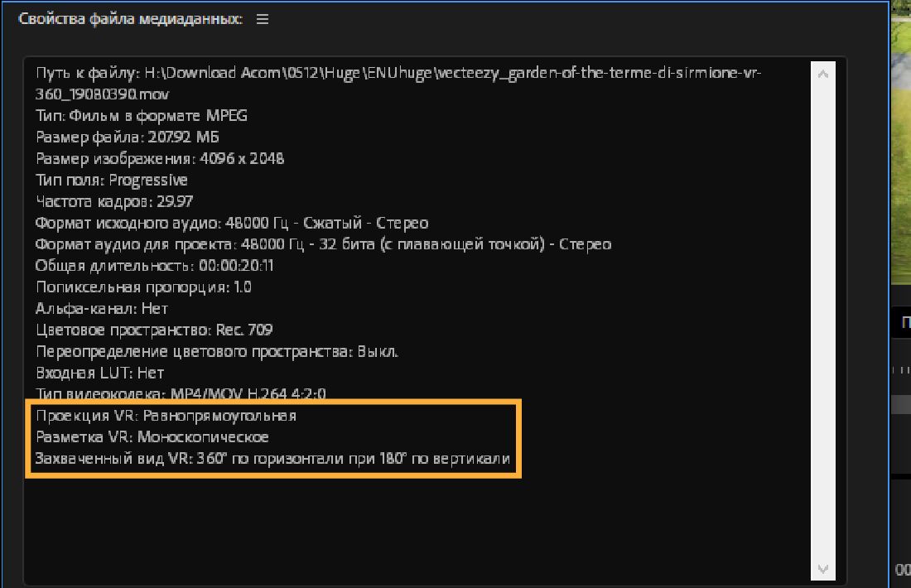Select the 'Свойства файла медиаданных' panel tab
This screenshot has height=588, width=911.
(x=131, y=19)
